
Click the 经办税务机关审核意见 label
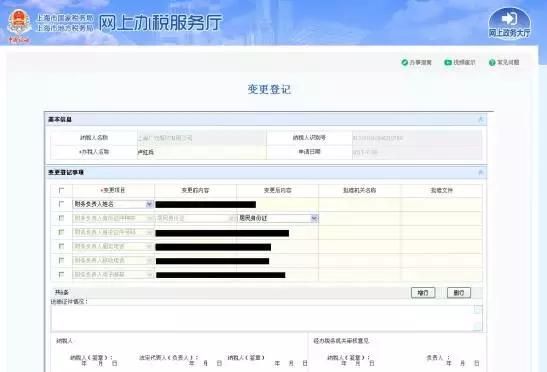coord(342,341)
